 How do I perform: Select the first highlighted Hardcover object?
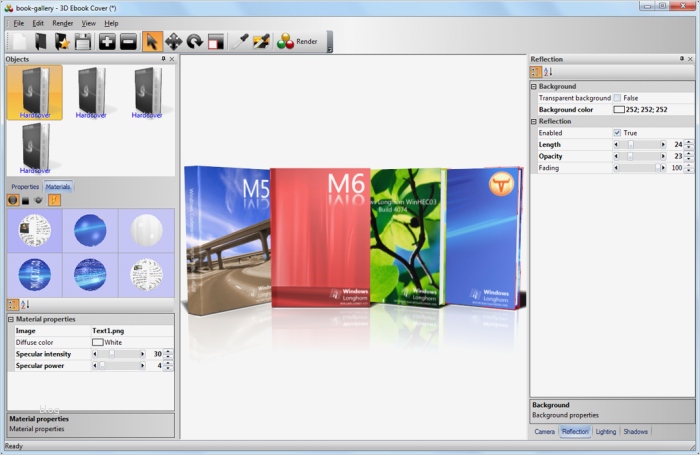35,93
